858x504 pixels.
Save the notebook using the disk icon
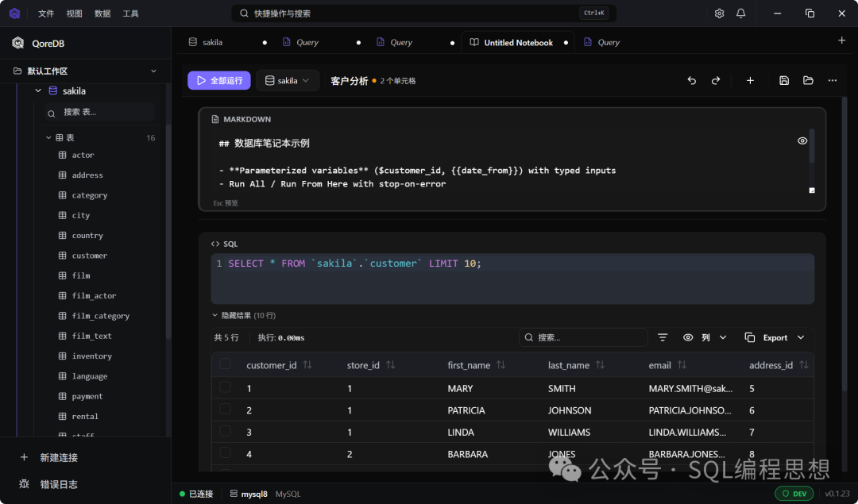(784, 80)
